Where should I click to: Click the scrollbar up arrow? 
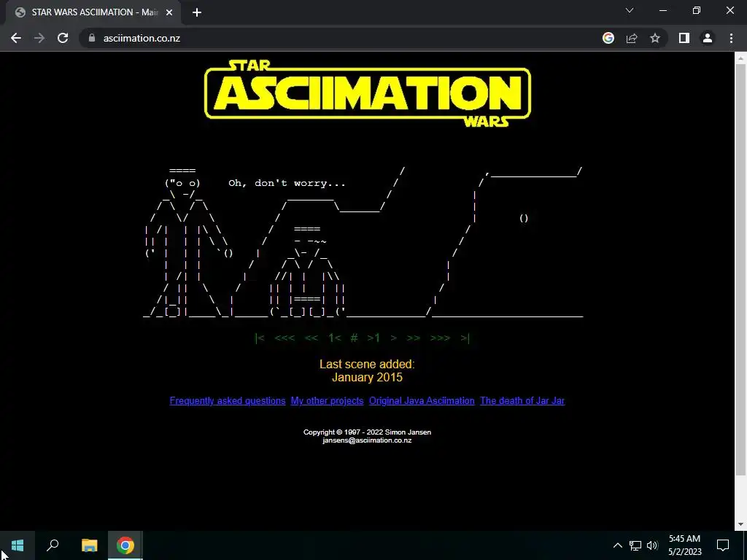pyautogui.click(x=740, y=58)
